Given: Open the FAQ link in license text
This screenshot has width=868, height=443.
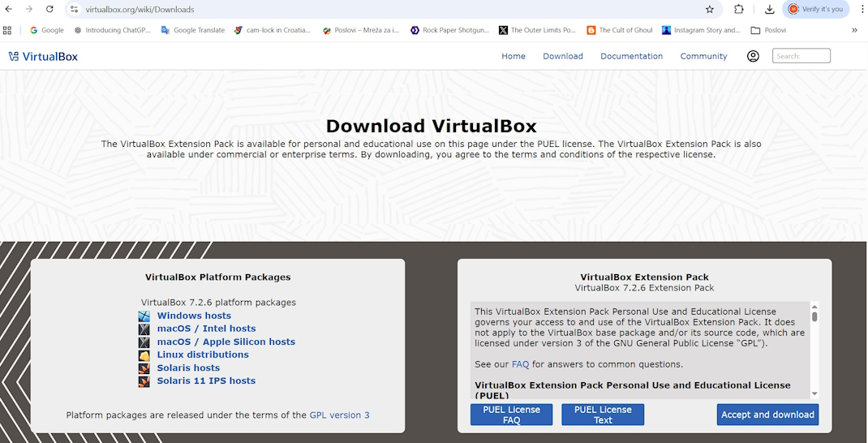Looking at the screenshot, I should click(520, 364).
